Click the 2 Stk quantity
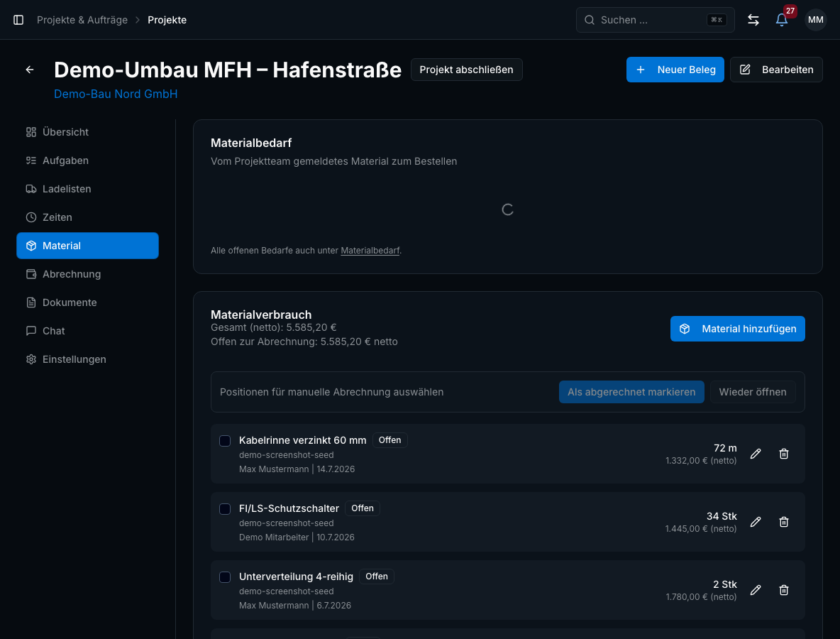This screenshot has width=840, height=639. click(725, 584)
